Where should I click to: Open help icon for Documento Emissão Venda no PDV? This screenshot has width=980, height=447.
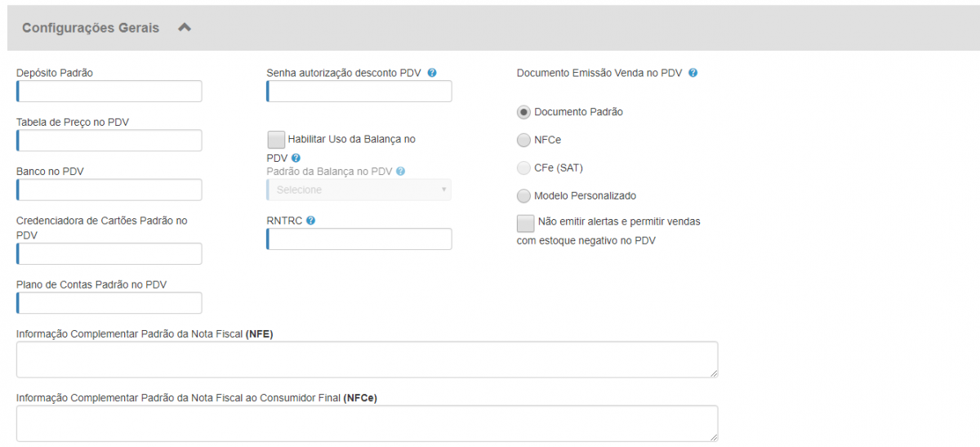tap(693, 73)
